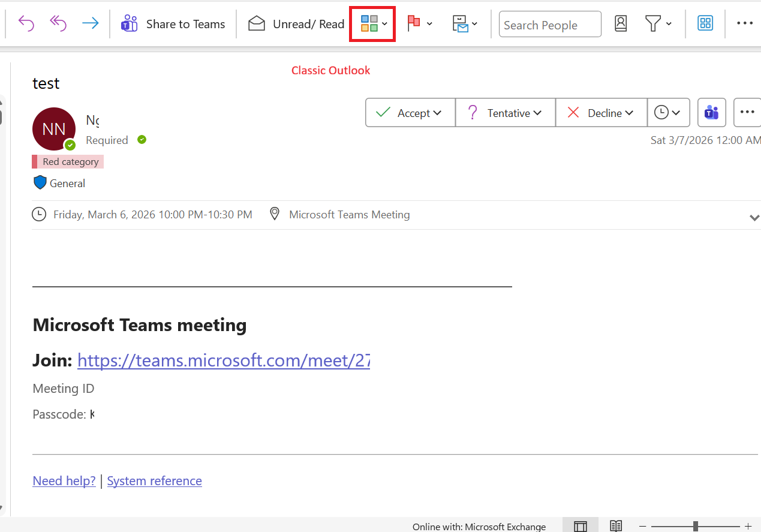The image size is (761, 532).
Task: Click the 'Meeting ID' text
Action: click(64, 389)
